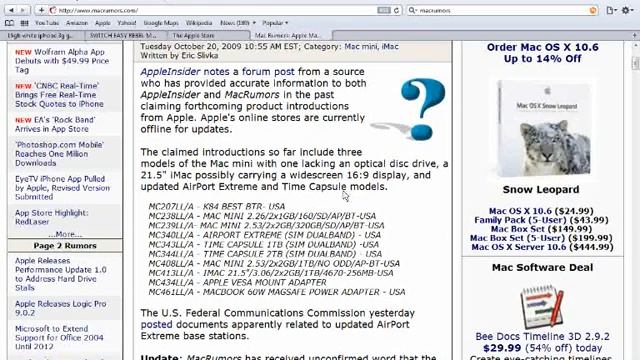
Task: Click the ...More... link in sidebar
Action: [65, 234]
